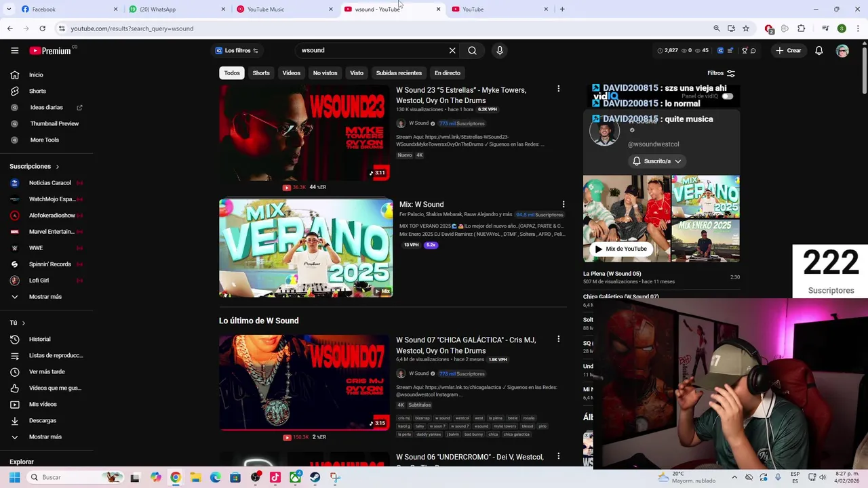Switch to the WhatsApp browser tab
Image resolution: width=868 pixels, height=488 pixels.
pyautogui.click(x=175, y=9)
